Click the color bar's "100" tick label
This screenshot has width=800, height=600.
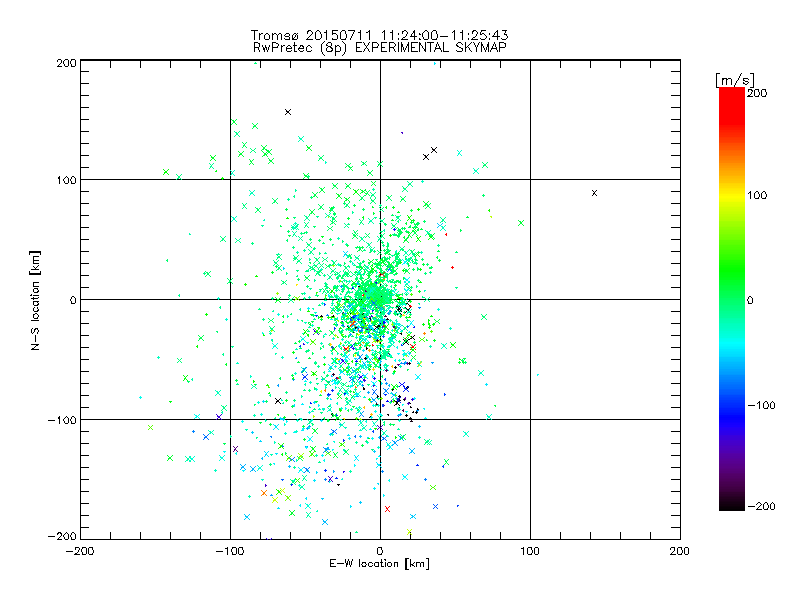click(757, 195)
